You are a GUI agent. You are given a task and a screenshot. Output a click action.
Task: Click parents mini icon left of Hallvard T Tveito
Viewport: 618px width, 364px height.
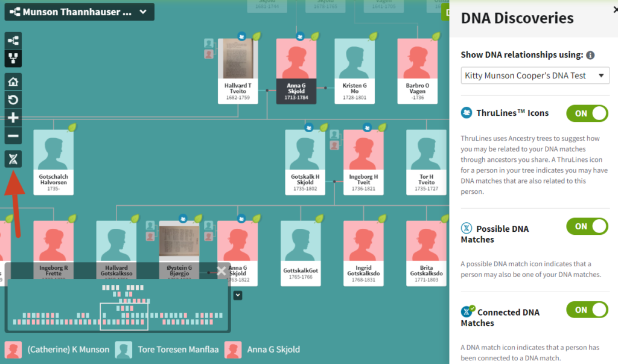pos(209,48)
